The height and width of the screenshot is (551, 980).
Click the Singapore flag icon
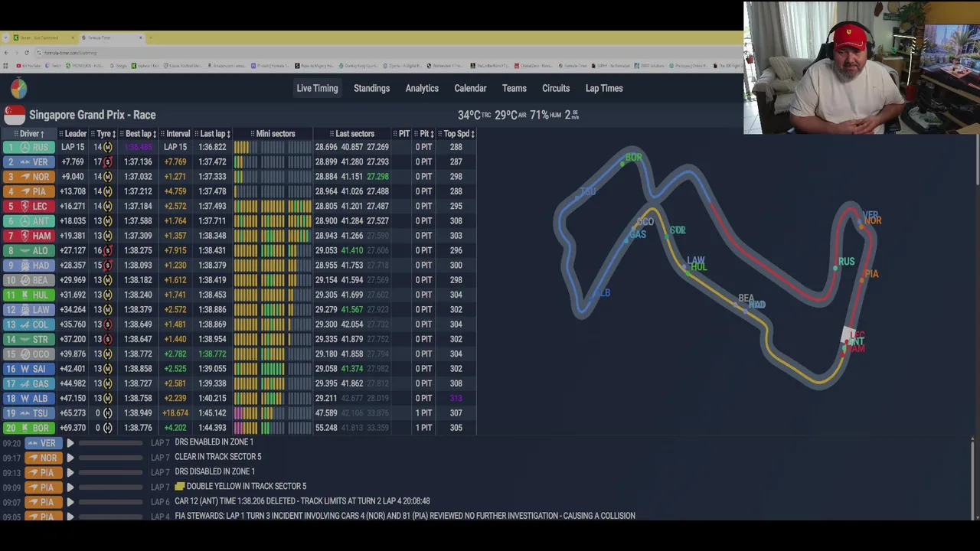pos(15,115)
